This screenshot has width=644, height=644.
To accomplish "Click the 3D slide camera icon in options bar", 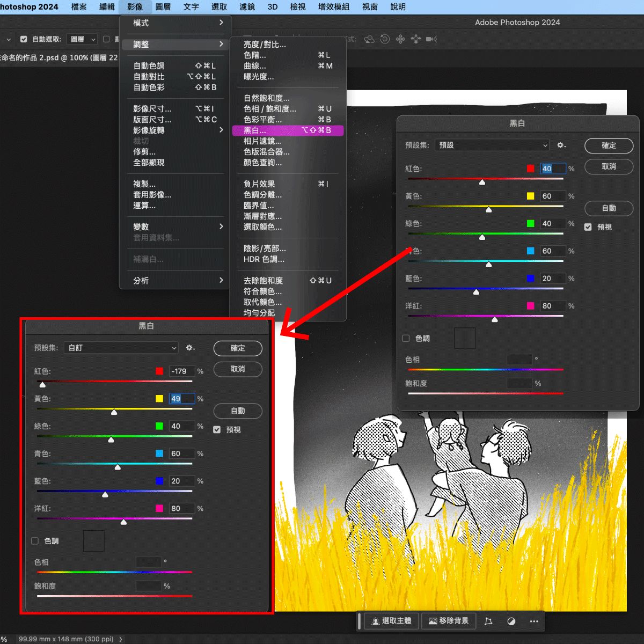I will tap(416, 39).
